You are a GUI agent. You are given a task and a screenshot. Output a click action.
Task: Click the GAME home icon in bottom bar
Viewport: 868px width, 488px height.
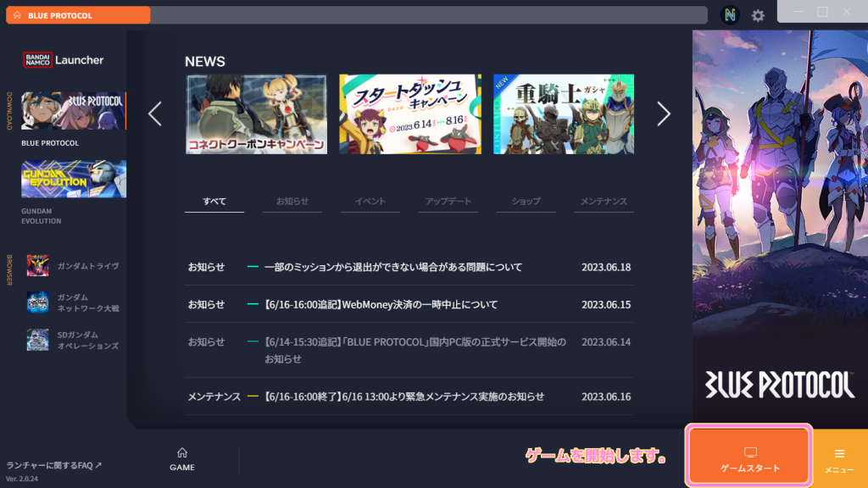(x=182, y=459)
